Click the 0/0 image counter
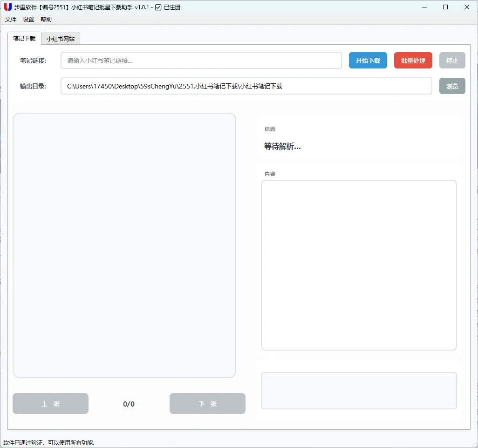The height and width of the screenshot is (448, 478). pyautogui.click(x=129, y=404)
